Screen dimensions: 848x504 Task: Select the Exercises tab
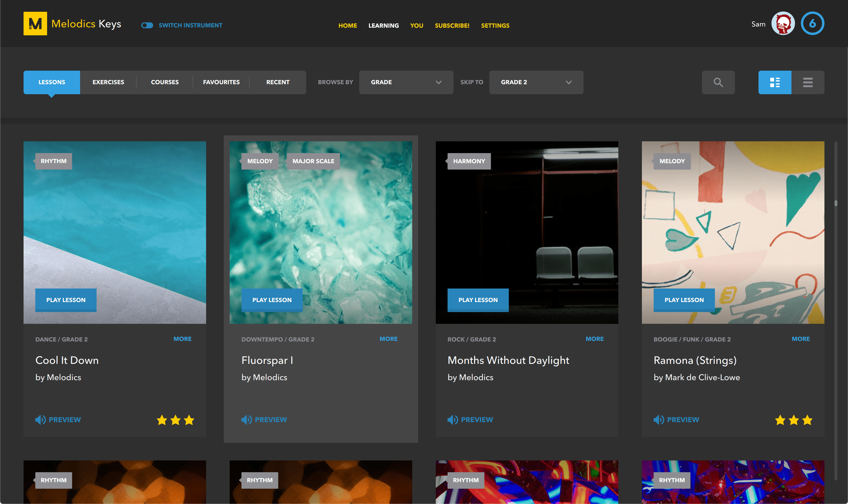108,82
